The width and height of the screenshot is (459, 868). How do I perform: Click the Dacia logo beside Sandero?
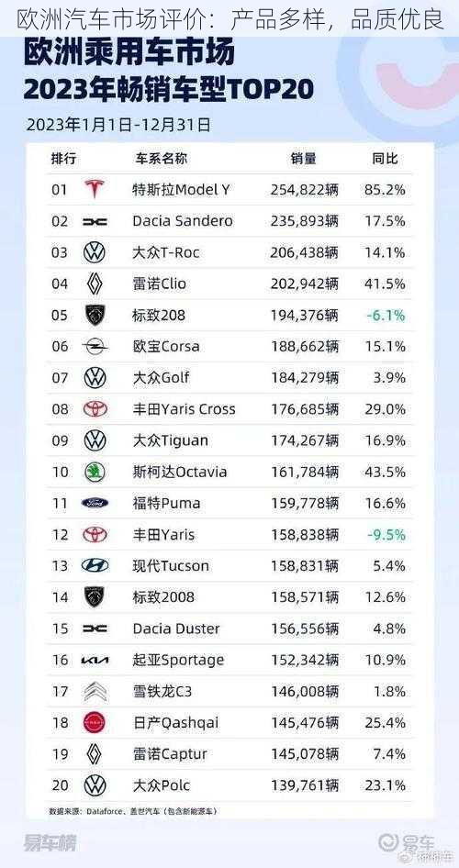pos(95,221)
